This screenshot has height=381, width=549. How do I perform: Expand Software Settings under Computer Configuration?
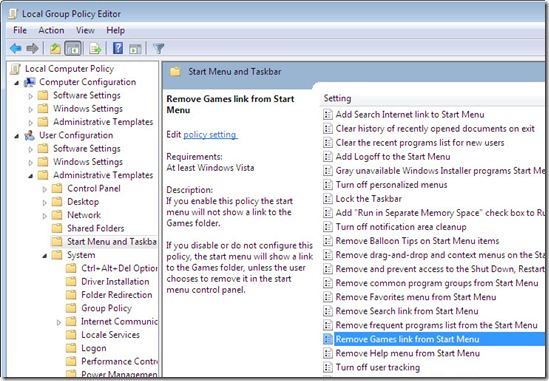coord(30,96)
